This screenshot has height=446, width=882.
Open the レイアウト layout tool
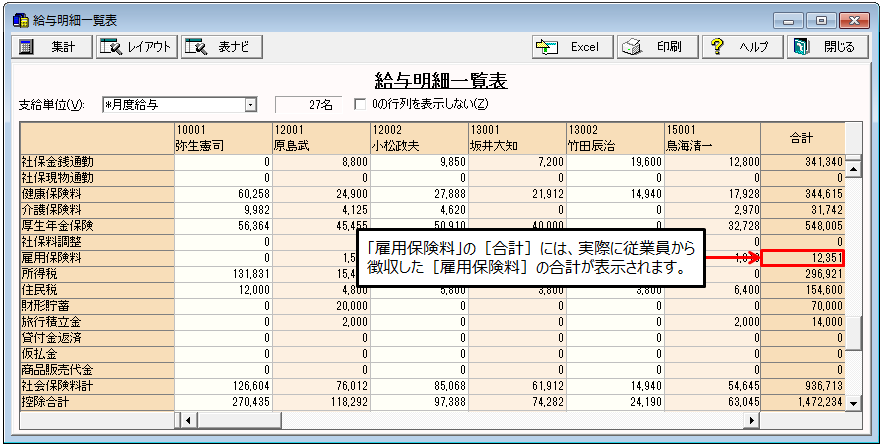136,47
